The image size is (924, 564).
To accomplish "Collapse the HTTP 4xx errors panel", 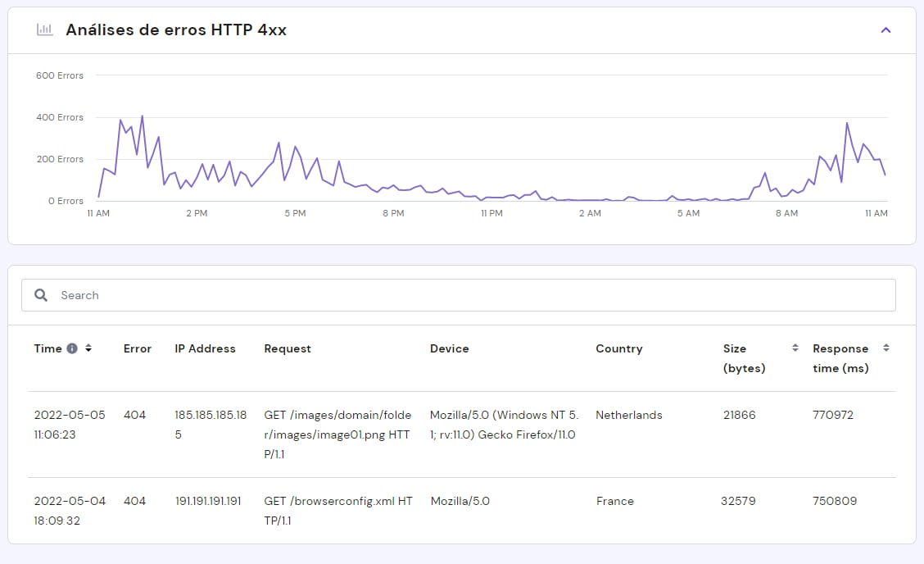I will pyautogui.click(x=885, y=30).
